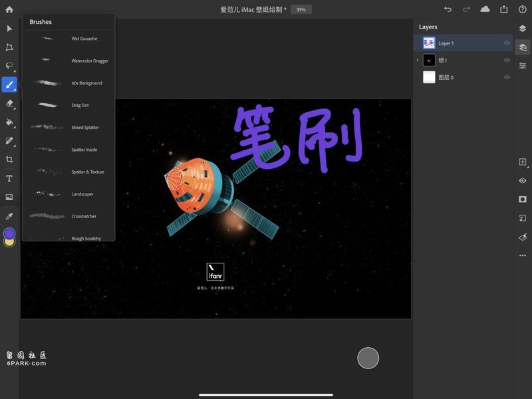Click the Brushes panel heading
The height and width of the screenshot is (399, 532).
[41, 22]
